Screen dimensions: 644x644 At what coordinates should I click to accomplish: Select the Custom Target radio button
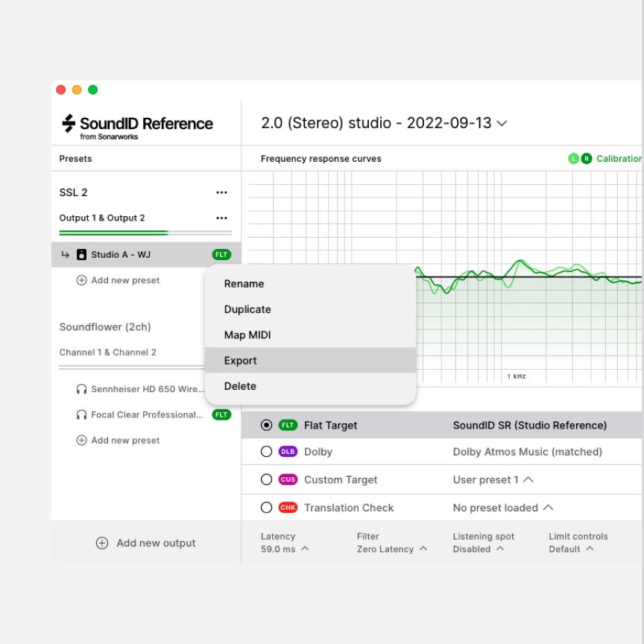pyautogui.click(x=267, y=479)
